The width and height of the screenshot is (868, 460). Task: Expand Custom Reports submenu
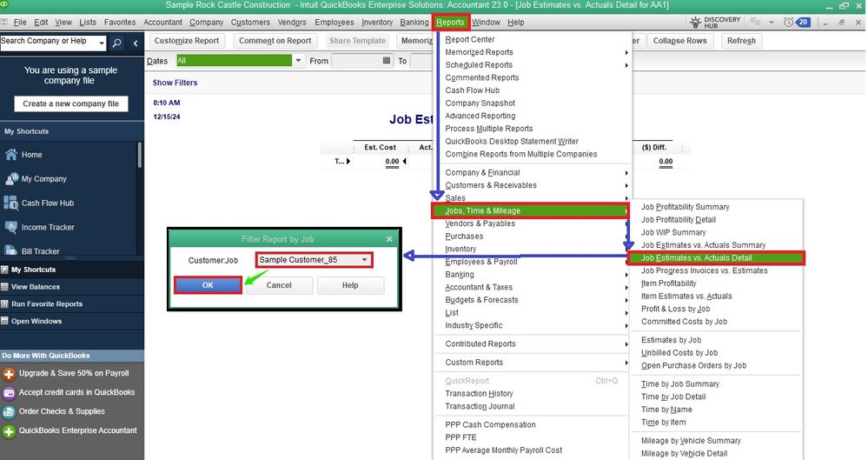point(626,363)
